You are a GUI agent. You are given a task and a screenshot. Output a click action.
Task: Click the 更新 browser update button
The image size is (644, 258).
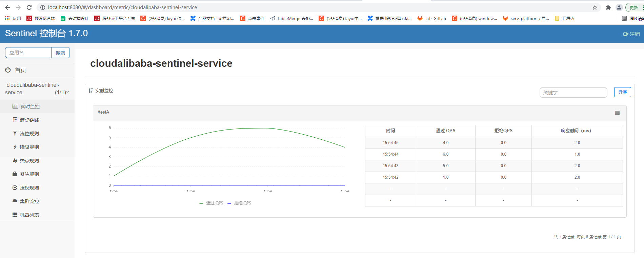click(634, 7)
